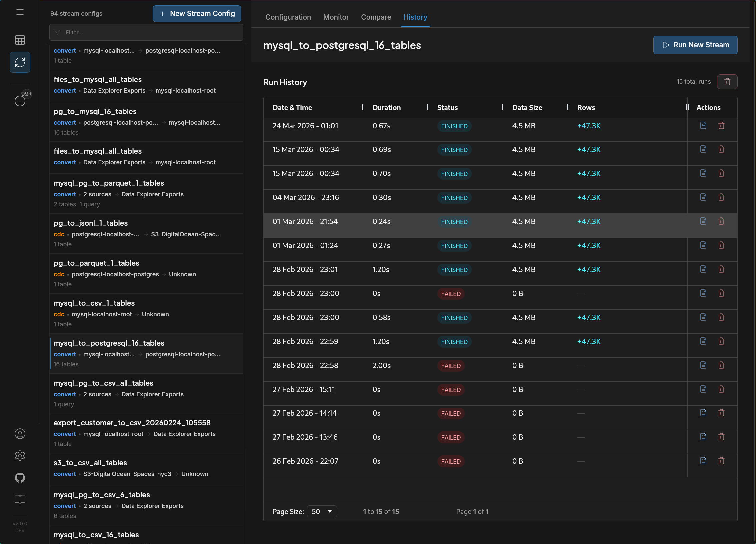Viewport: 756px width, 544px height.
Task: View logs for 28 Feb 2026 - 23:01 run
Action: pyautogui.click(x=703, y=269)
